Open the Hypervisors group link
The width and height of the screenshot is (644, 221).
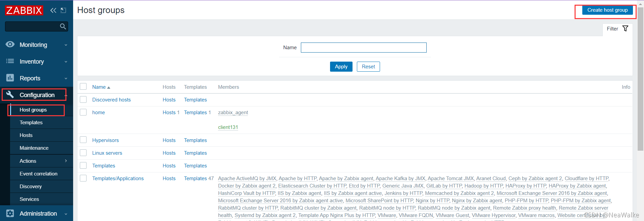click(x=105, y=140)
